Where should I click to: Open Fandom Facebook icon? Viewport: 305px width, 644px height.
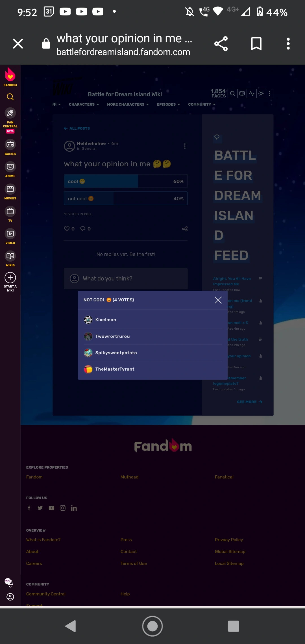[29, 508]
